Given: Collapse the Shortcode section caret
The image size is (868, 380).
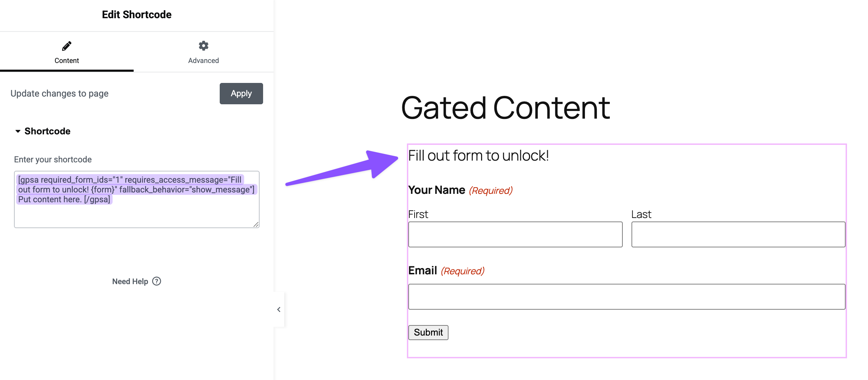Looking at the screenshot, I should pyautogui.click(x=18, y=131).
